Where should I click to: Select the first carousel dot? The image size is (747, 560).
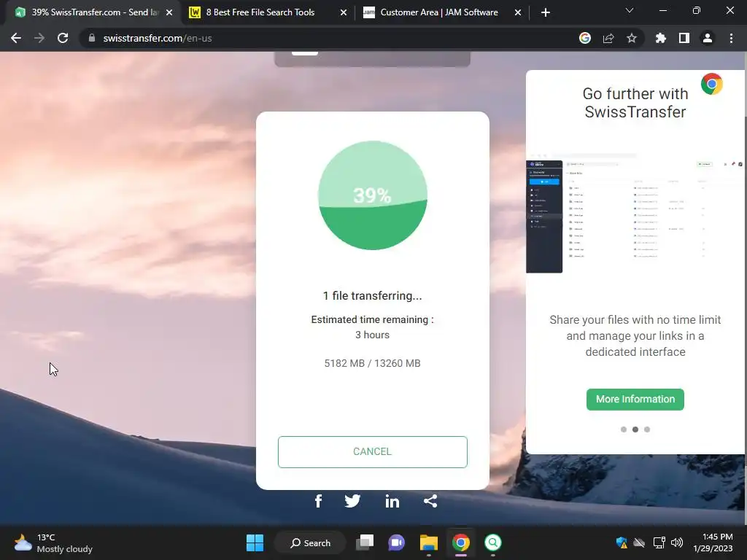click(x=624, y=429)
